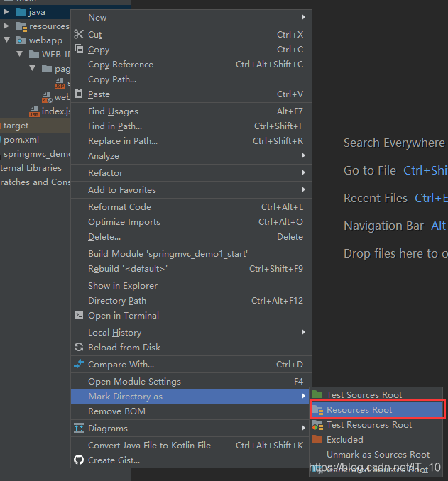Click the green Test Sources Root folder icon
This screenshot has height=481, width=448.
click(317, 394)
